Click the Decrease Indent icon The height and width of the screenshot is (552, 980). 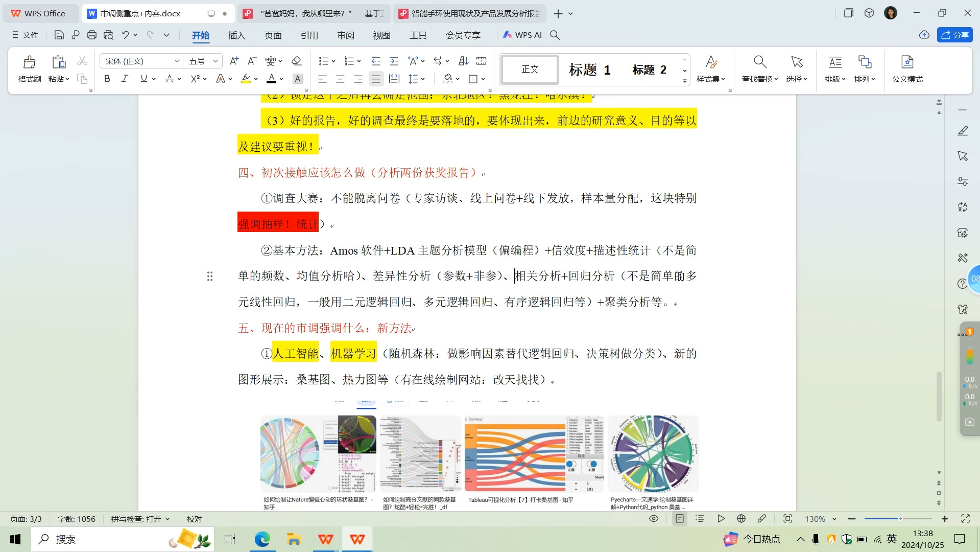pos(376,61)
